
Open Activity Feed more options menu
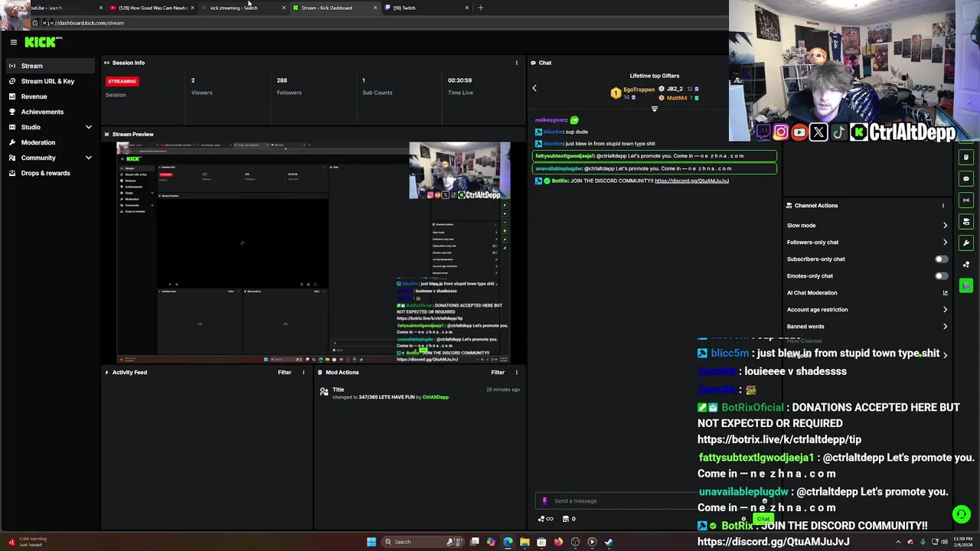click(x=303, y=373)
